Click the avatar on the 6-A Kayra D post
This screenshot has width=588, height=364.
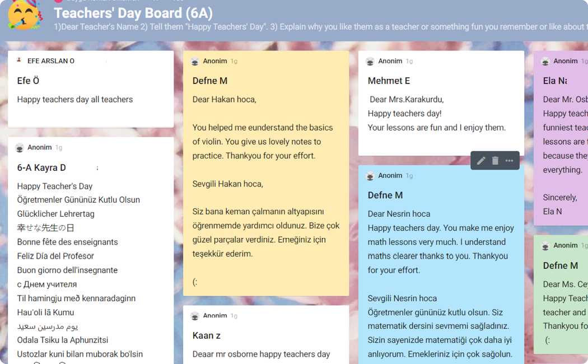tap(20, 148)
